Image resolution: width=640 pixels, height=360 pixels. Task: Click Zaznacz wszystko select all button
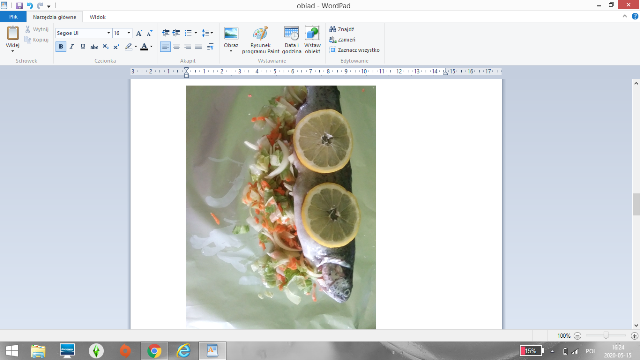pos(354,50)
